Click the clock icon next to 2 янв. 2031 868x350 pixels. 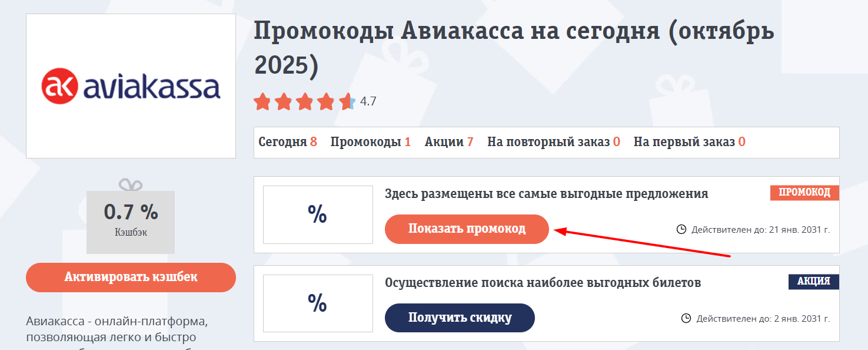click(686, 319)
